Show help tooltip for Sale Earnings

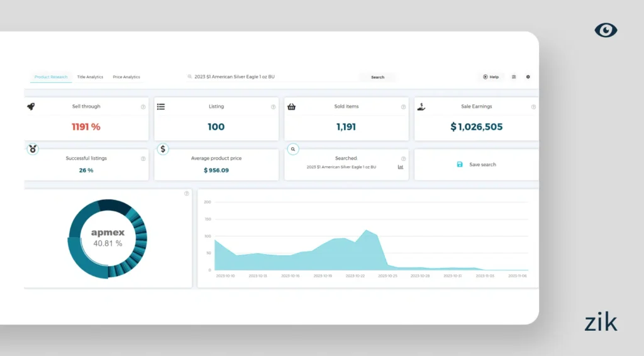point(533,107)
